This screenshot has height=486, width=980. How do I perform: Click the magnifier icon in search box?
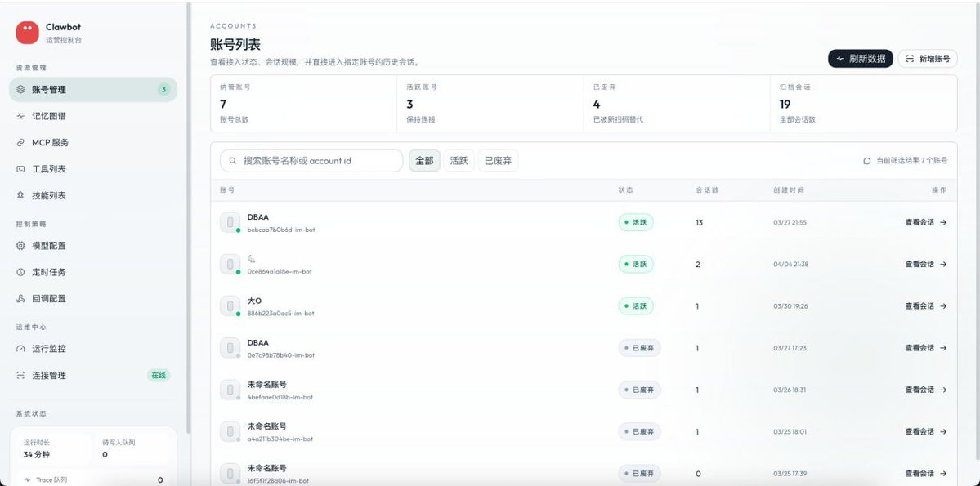[232, 161]
